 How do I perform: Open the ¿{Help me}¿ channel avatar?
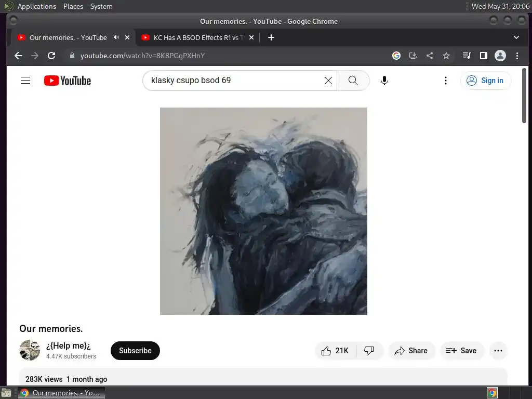[x=30, y=350]
